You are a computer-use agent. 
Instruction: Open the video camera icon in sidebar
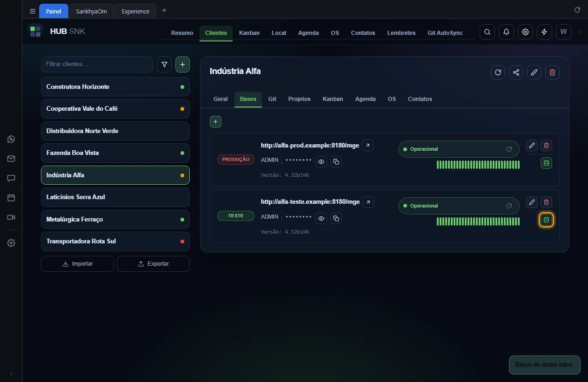pyautogui.click(x=11, y=217)
